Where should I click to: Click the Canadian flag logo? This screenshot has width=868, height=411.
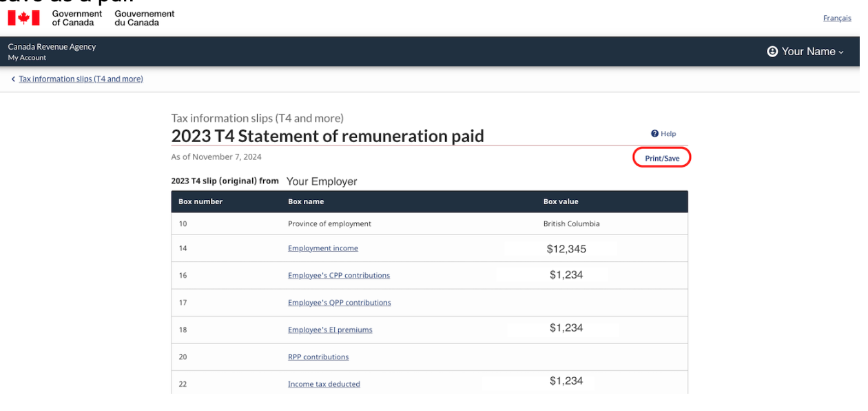pos(24,18)
